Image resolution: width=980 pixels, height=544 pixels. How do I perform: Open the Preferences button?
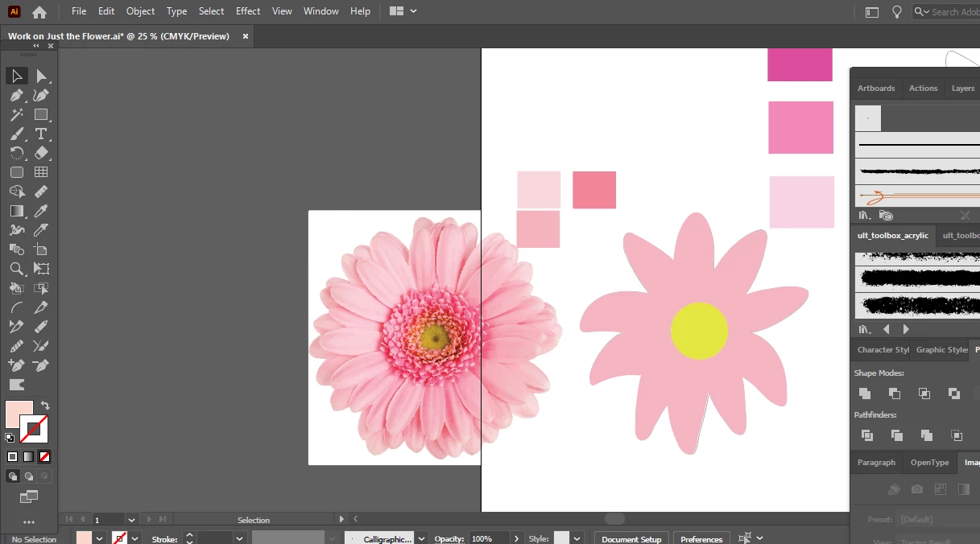701,538
